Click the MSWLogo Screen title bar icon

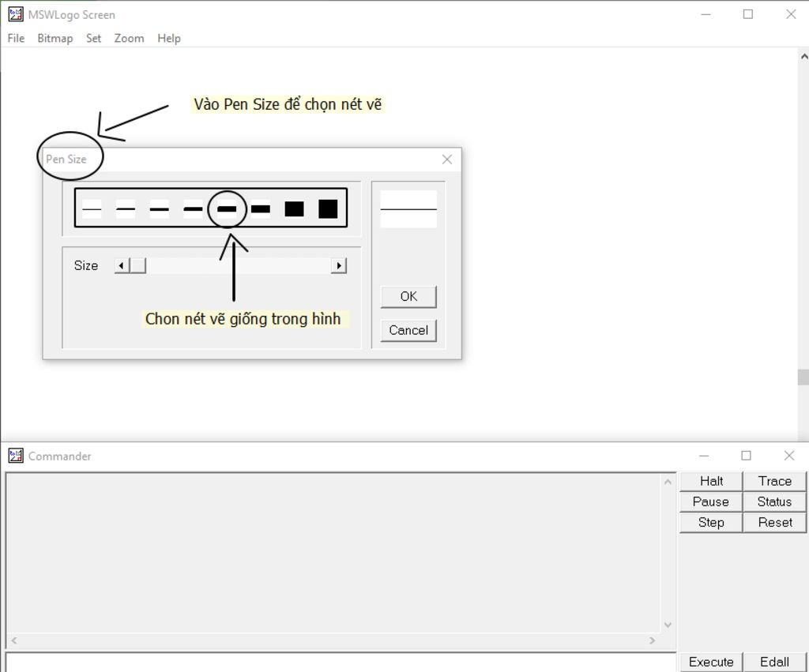click(x=16, y=14)
